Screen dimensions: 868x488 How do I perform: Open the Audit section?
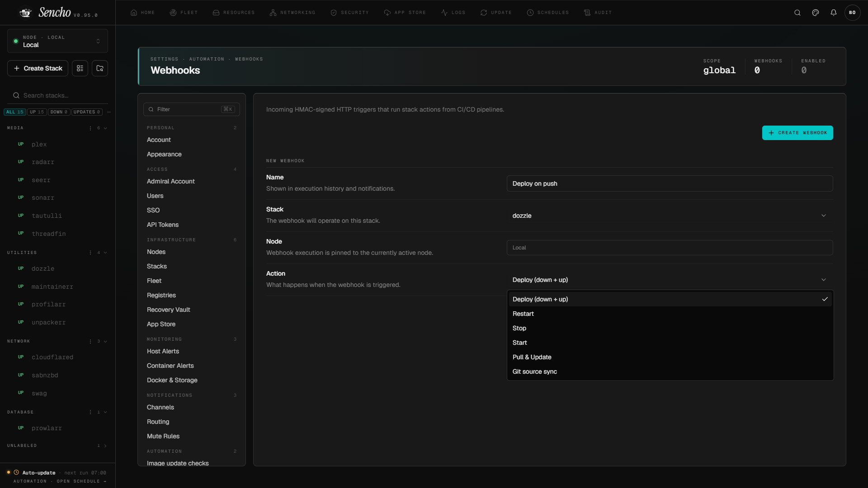point(598,13)
